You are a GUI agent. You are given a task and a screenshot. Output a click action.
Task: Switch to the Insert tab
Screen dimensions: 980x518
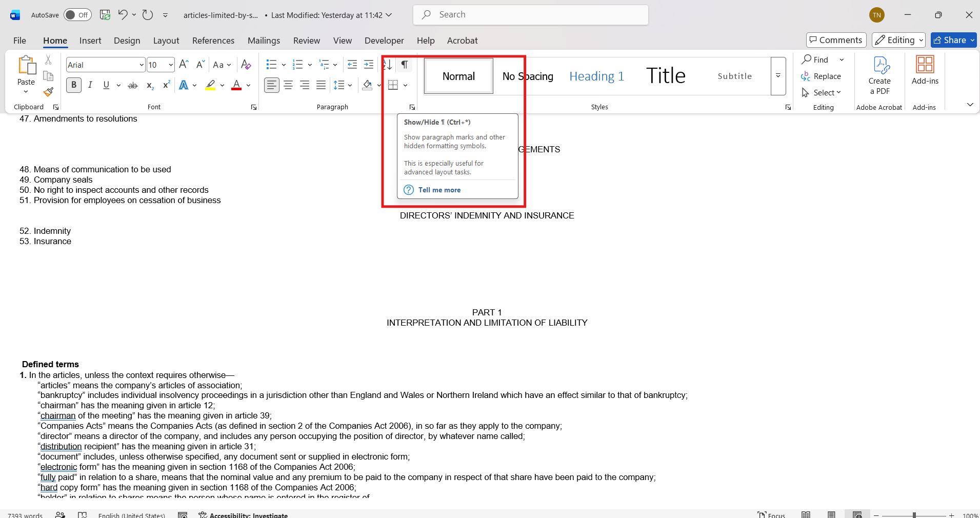click(90, 41)
